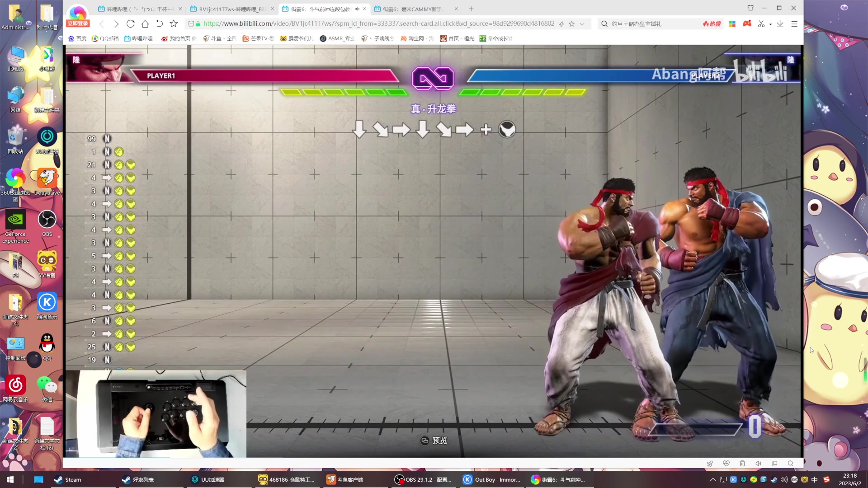Click the trash clean icon in status bar
The image size is (868, 488).
(742, 464)
